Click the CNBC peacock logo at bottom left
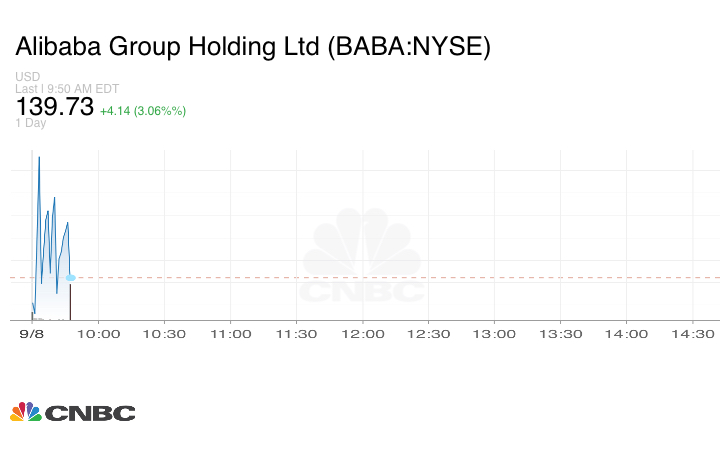 [72, 412]
